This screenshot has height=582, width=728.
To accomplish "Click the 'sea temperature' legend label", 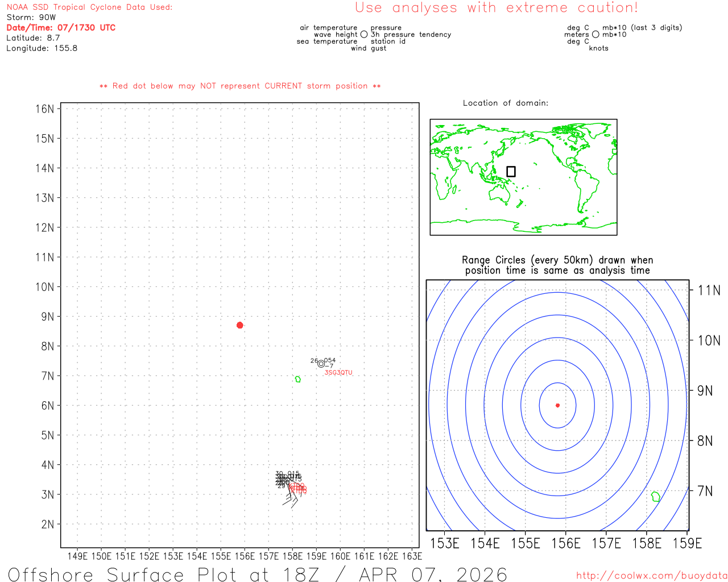I will coord(327,41).
